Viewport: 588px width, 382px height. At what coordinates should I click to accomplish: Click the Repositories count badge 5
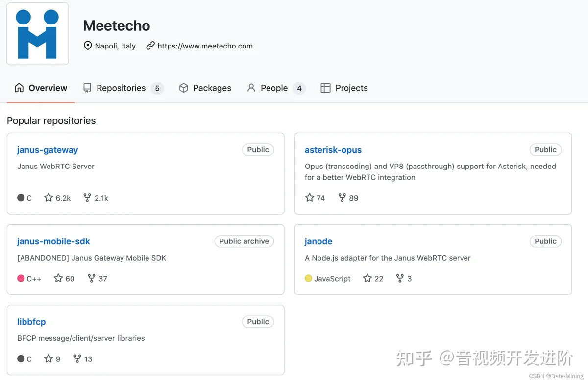pyautogui.click(x=157, y=88)
